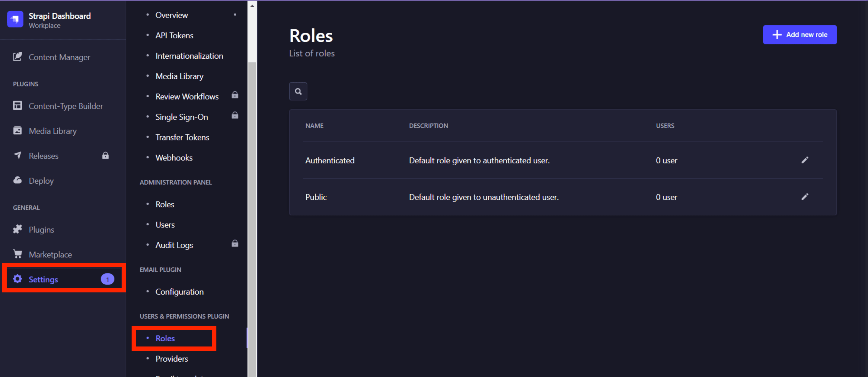The height and width of the screenshot is (377, 868).
Task: Open Audit Logs settings
Action: [174, 245]
